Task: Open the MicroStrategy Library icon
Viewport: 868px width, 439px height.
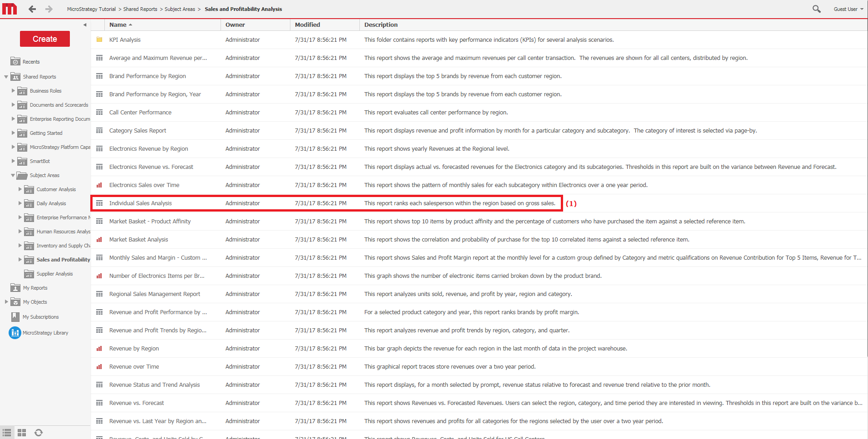Action: 15,333
